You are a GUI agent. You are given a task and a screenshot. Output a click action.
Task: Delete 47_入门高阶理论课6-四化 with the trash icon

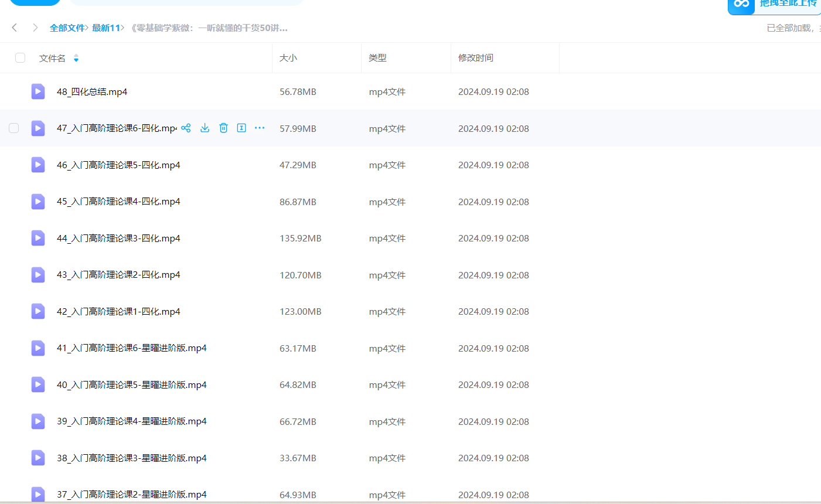click(223, 128)
